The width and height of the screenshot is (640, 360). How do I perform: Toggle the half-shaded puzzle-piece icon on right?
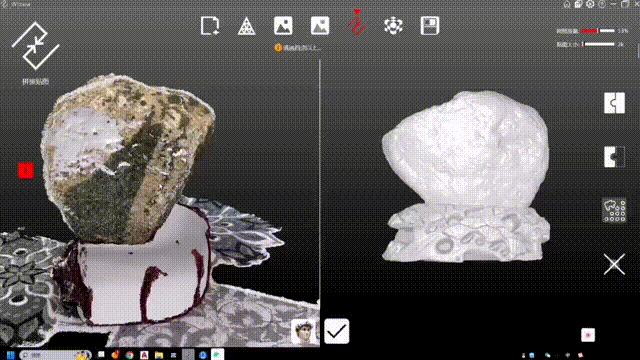coord(614,157)
